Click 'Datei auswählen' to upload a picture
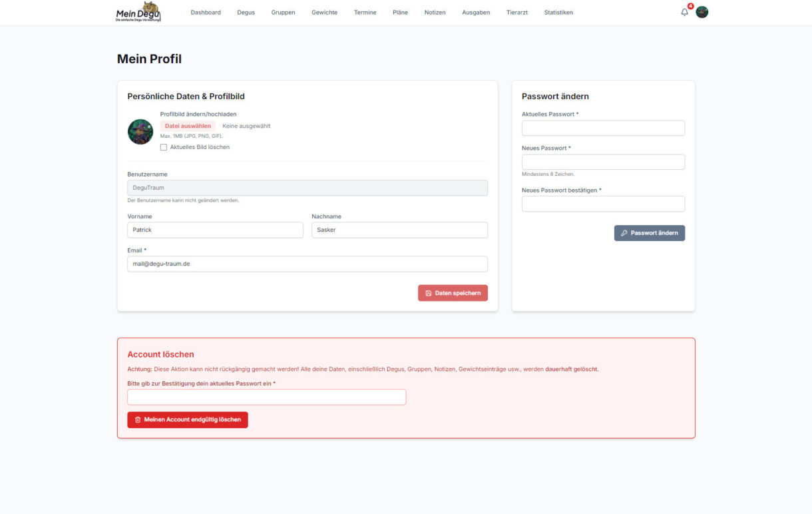 (188, 126)
